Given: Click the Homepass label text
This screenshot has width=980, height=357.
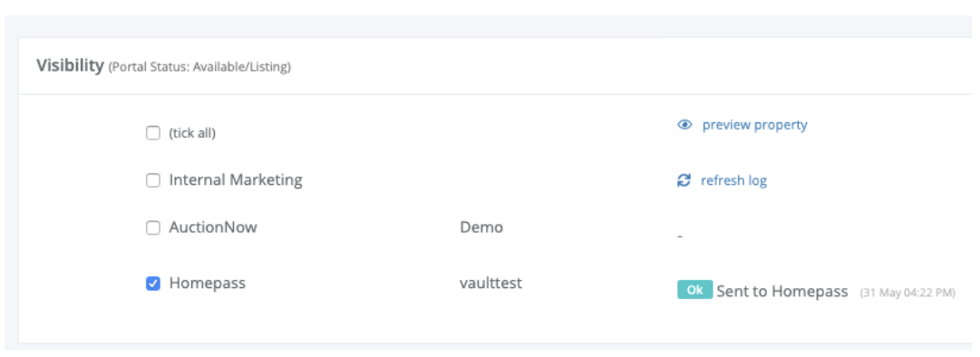Looking at the screenshot, I should point(208,284).
